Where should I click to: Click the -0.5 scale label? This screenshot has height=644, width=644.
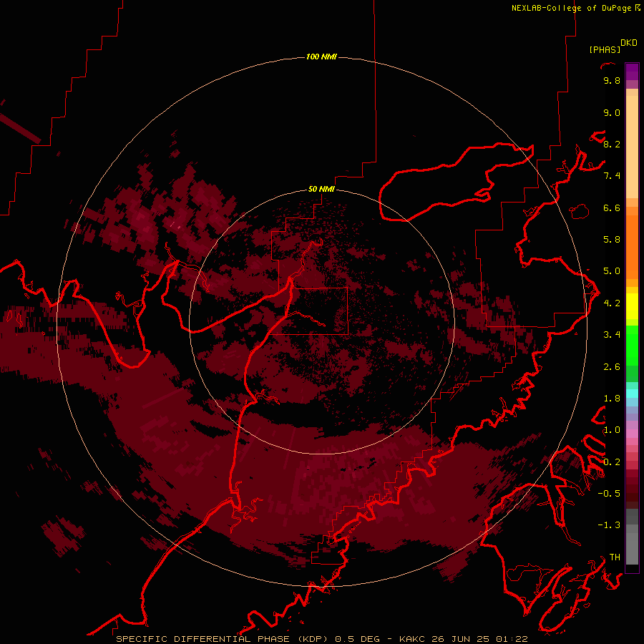pos(609,494)
